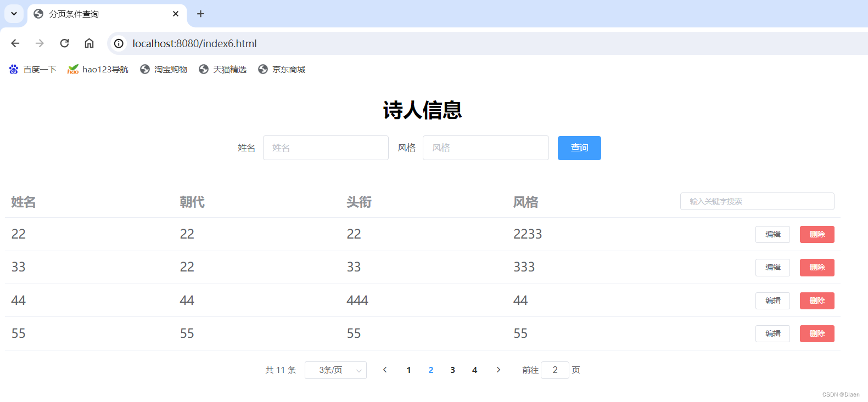868x402 pixels.
Task: Open the 京东商城 bookmark
Action: pos(282,69)
